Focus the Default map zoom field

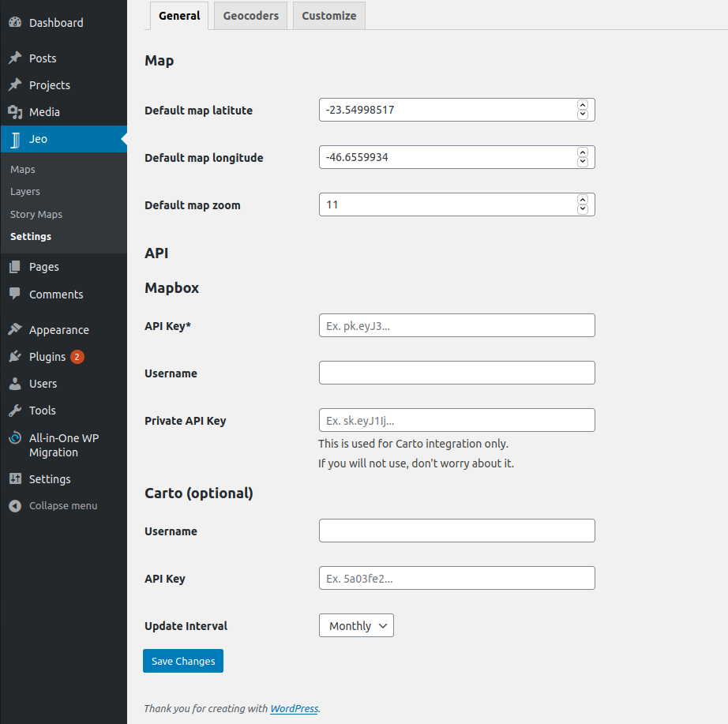point(457,204)
